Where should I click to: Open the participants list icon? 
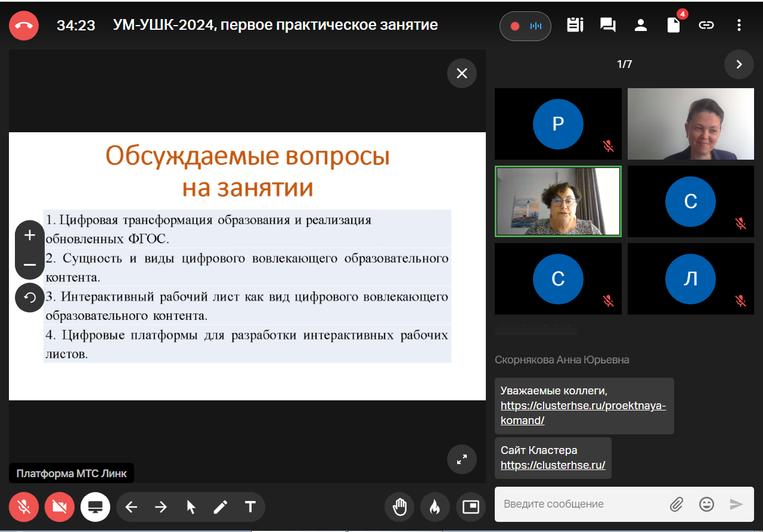pyautogui.click(x=641, y=25)
